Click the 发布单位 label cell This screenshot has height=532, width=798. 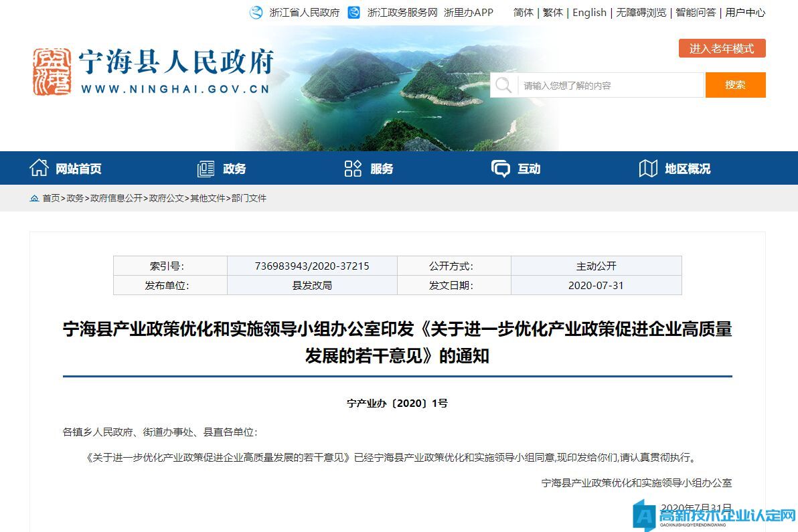170,285
